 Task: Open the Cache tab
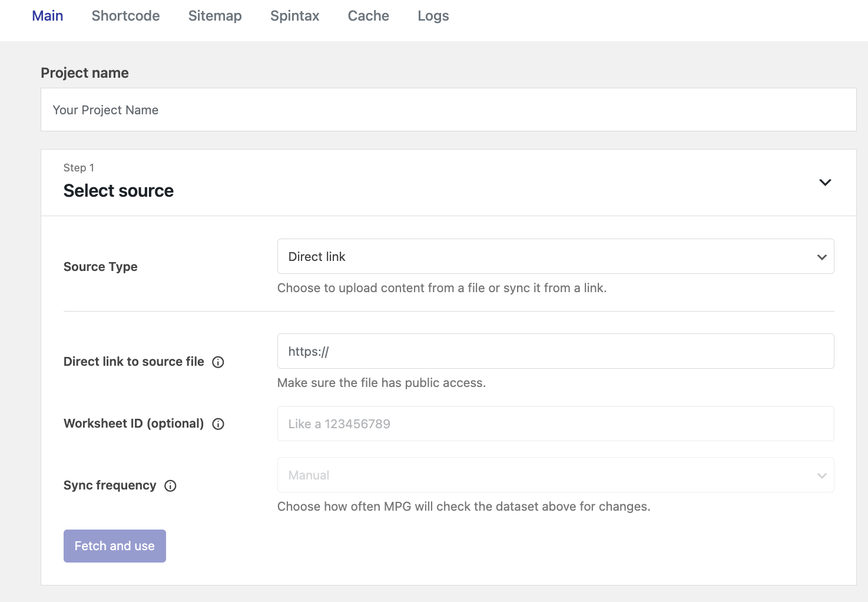[x=368, y=16]
